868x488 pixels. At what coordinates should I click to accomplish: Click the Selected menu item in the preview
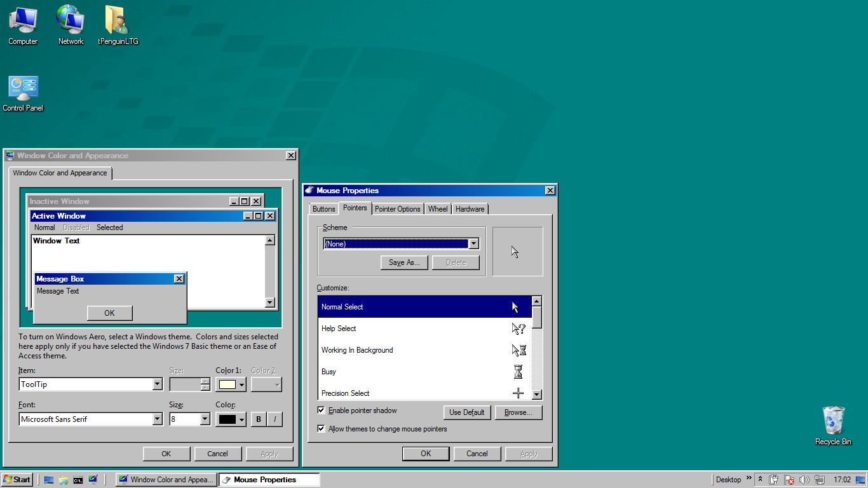tap(110, 227)
